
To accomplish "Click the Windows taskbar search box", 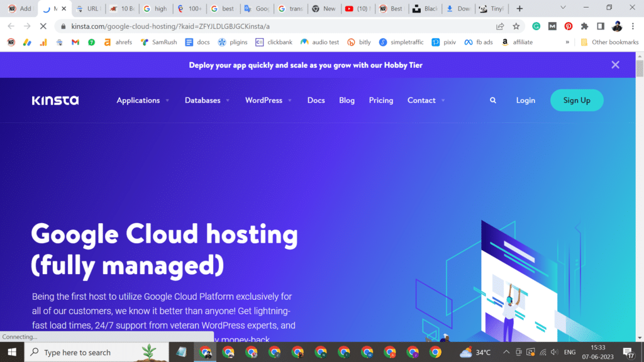I will tap(88, 352).
